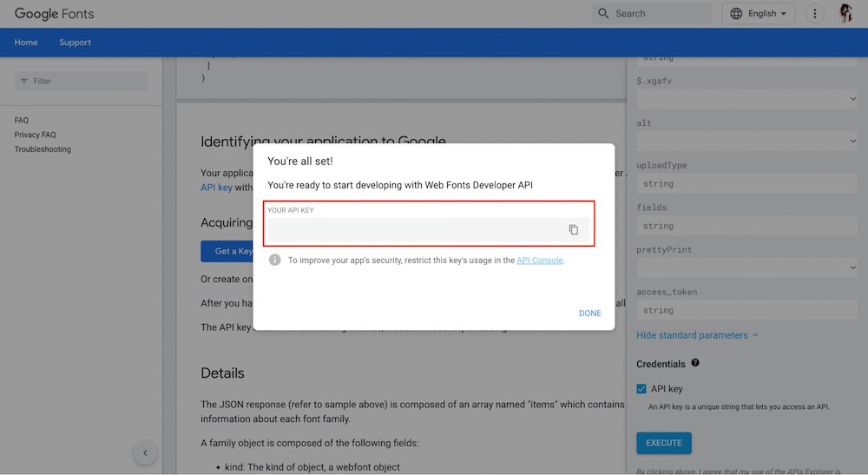This screenshot has width=868, height=475.
Task: Expand the $.xgafv dropdown
Action: pos(746,100)
